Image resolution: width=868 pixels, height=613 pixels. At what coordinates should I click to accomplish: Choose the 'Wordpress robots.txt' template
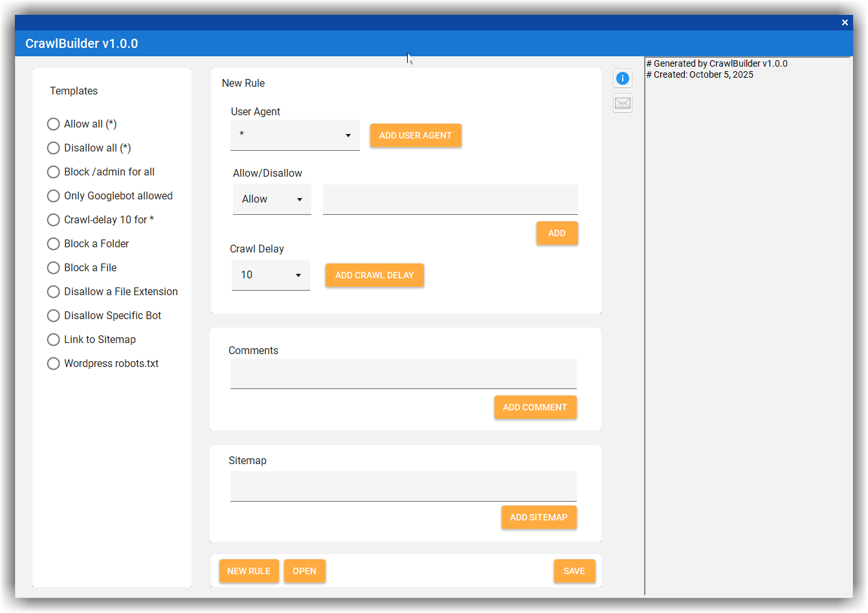click(54, 364)
